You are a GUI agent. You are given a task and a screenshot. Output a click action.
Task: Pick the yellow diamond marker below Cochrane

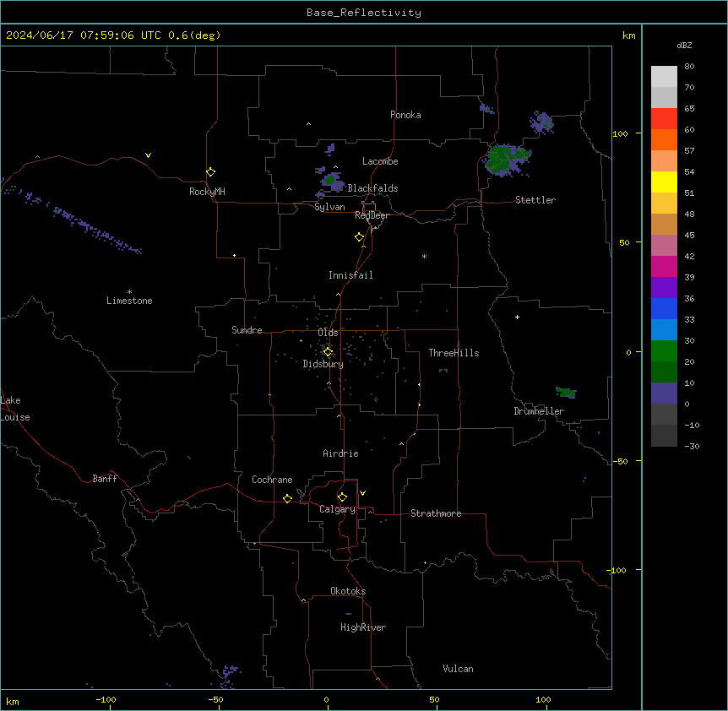(x=287, y=498)
